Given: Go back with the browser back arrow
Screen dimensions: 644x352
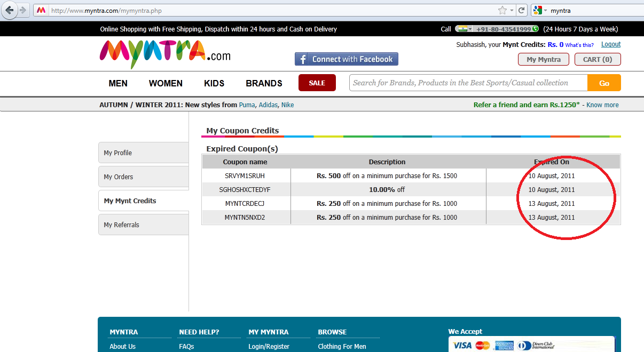Looking at the screenshot, I should click(x=10, y=10).
